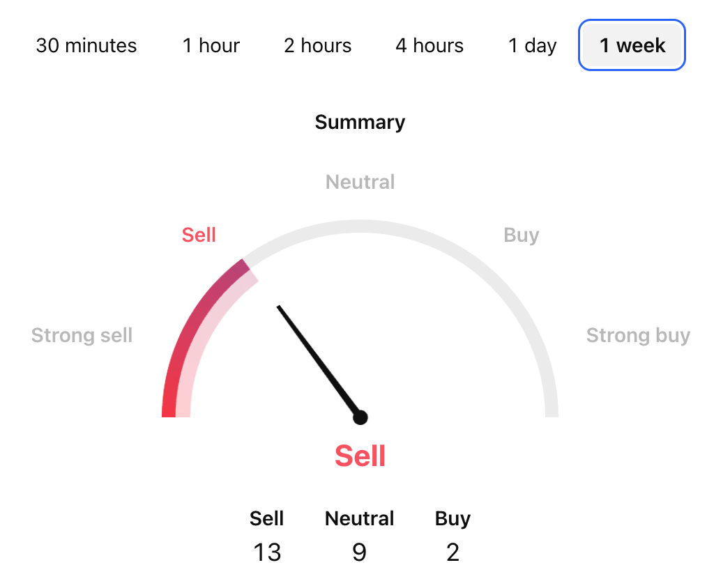707x588 pixels.
Task: Click the Neutral count of 9
Action: (359, 552)
